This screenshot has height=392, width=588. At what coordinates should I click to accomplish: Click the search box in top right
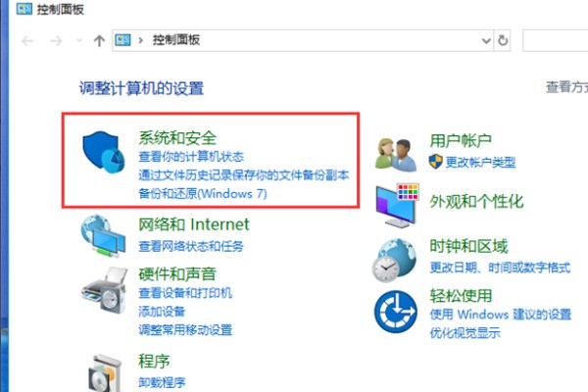click(555, 40)
